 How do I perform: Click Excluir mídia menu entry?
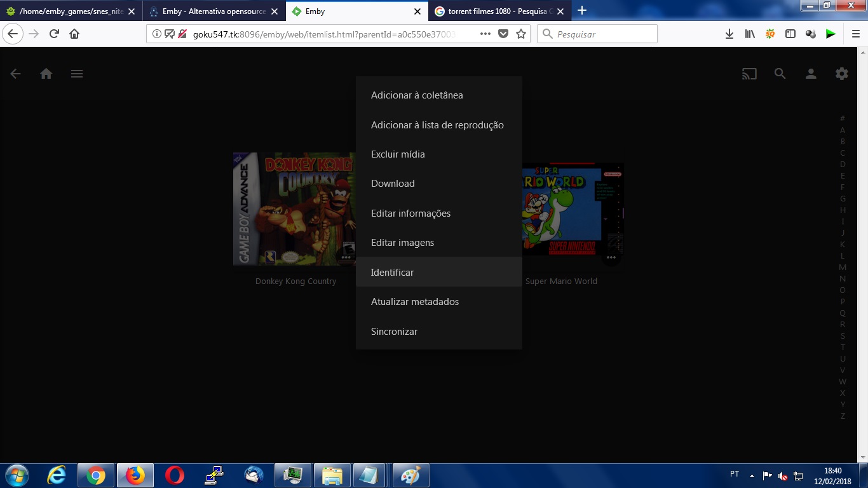[x=398, y=154]
